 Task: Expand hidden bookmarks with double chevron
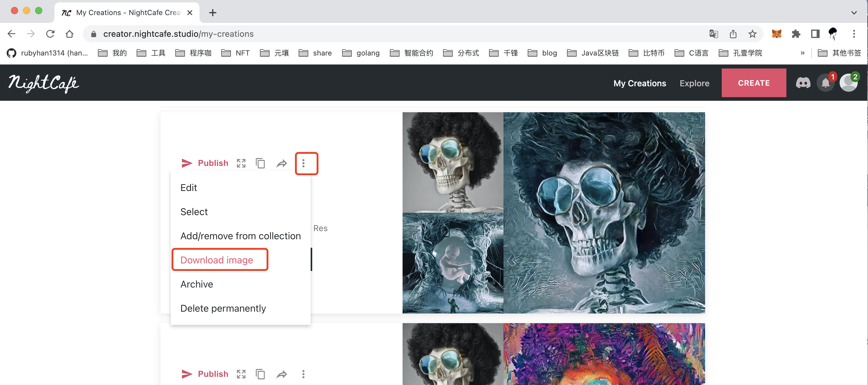[x=802, y=53]
